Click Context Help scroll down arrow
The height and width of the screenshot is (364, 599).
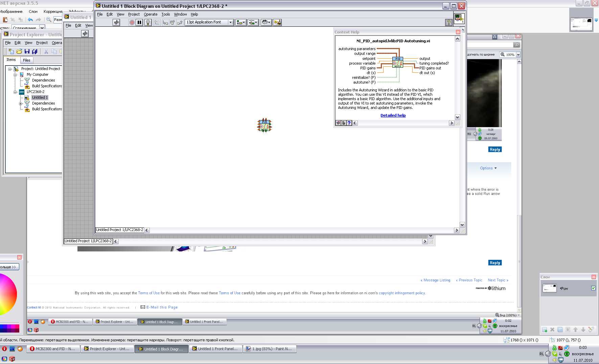[457, 117]
